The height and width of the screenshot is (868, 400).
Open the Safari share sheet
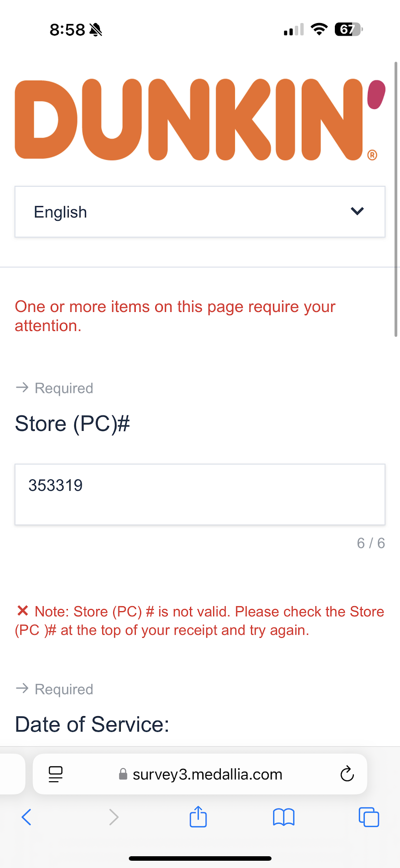(x=198, y=817)
